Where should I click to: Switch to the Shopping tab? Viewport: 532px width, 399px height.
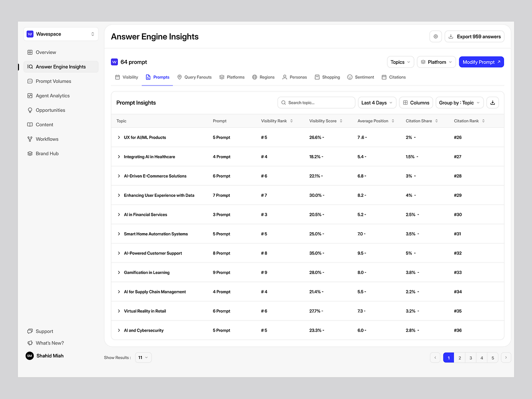tap(327, 77)
